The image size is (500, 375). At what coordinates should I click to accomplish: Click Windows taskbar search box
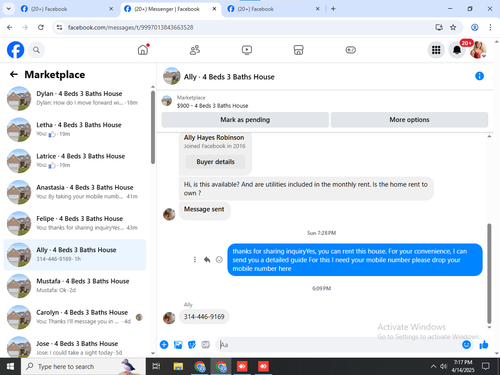tap(83, 366)
